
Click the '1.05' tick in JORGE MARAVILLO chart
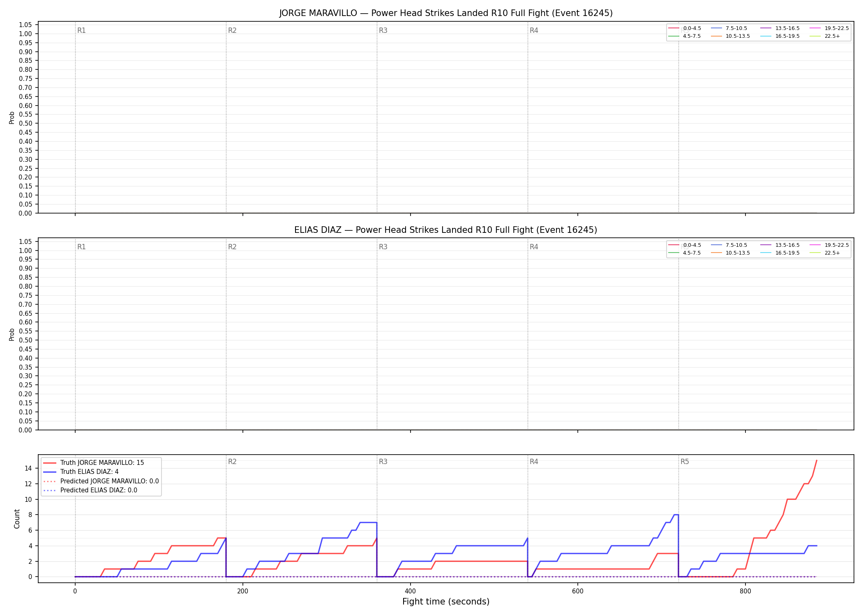point(25,25)
